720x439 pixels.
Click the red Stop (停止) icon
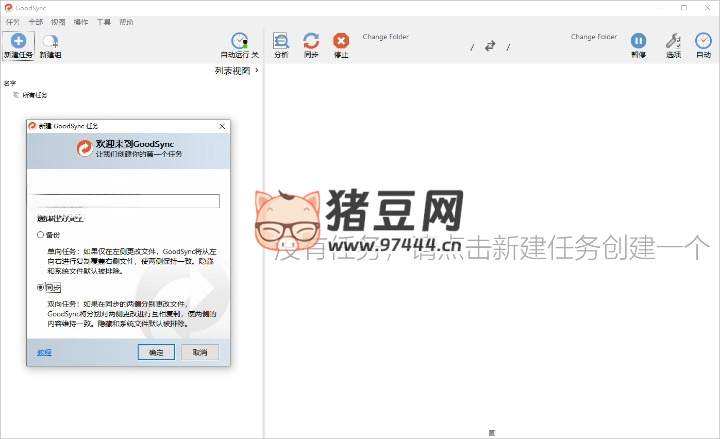pyautogui.click(x=341, y=41)
